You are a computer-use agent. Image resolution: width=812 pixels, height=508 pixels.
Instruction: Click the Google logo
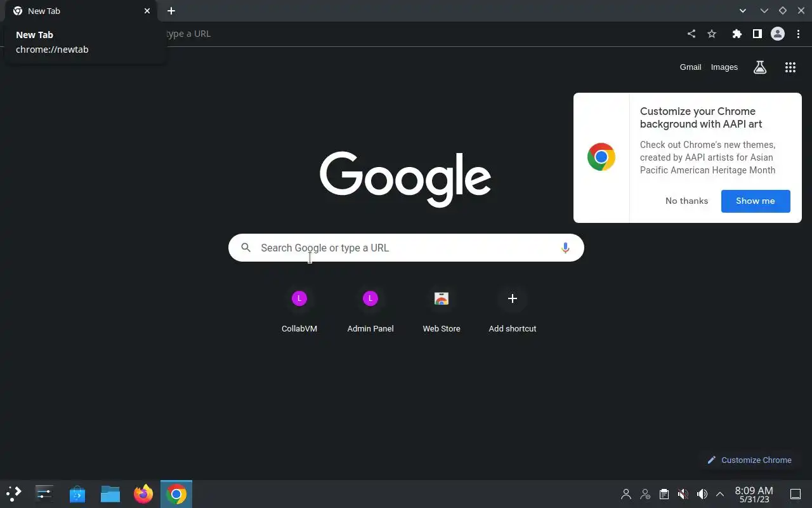point(406,178)
